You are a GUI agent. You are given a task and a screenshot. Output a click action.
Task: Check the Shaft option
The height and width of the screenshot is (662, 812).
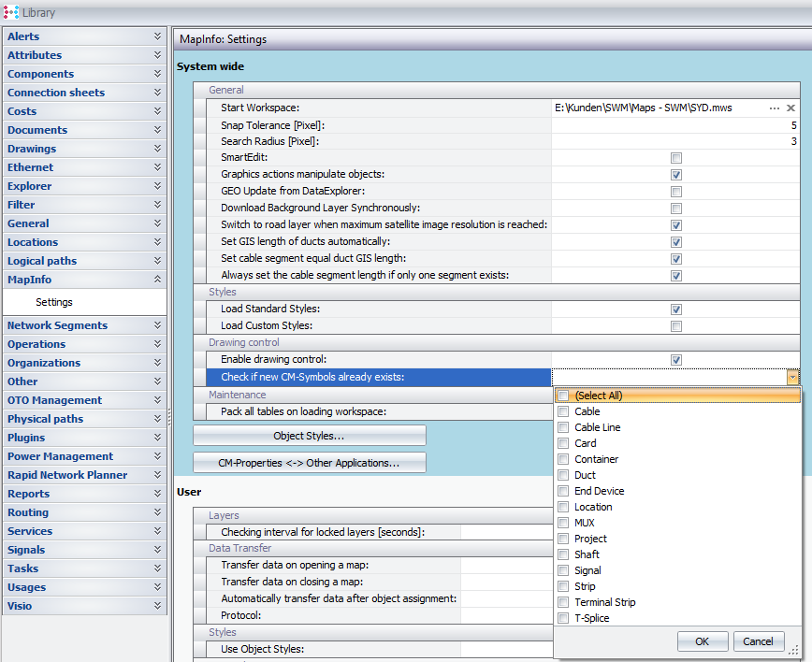(563, 554)
